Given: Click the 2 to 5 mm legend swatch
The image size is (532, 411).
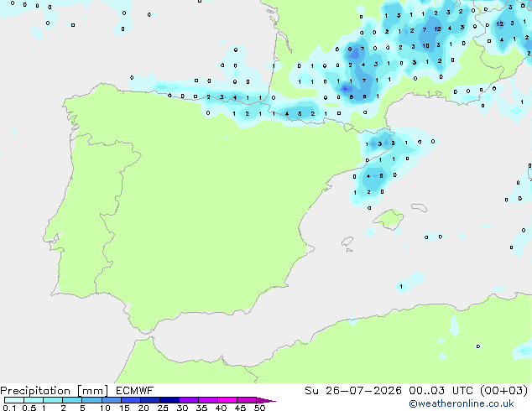Looking at the screenshot, I should (x=72, y=400).
